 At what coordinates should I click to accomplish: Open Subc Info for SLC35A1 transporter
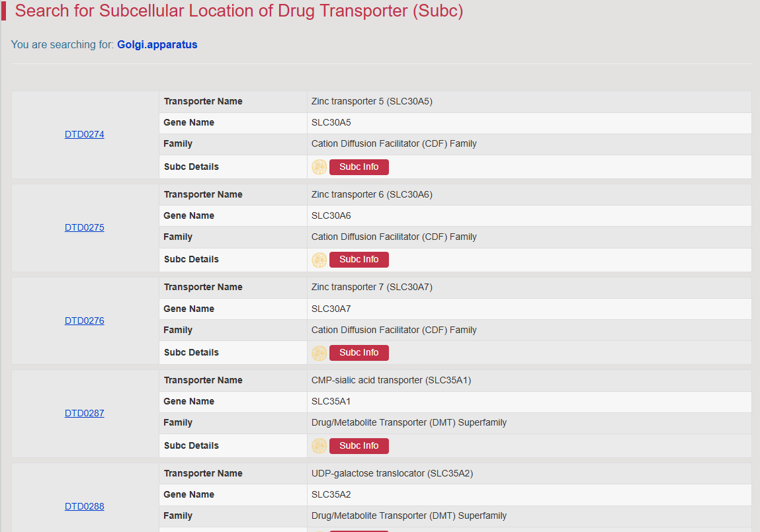(x=359, y=446)
